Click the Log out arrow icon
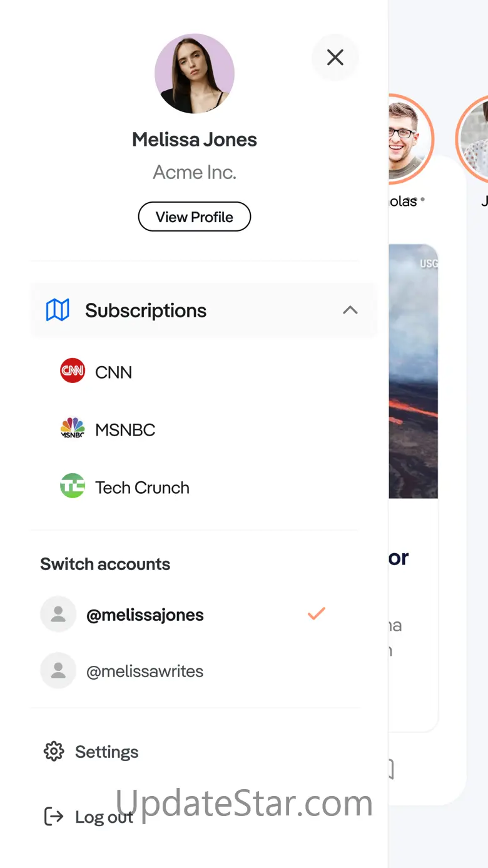Screen dimensions: 488x868 (54, 816)
